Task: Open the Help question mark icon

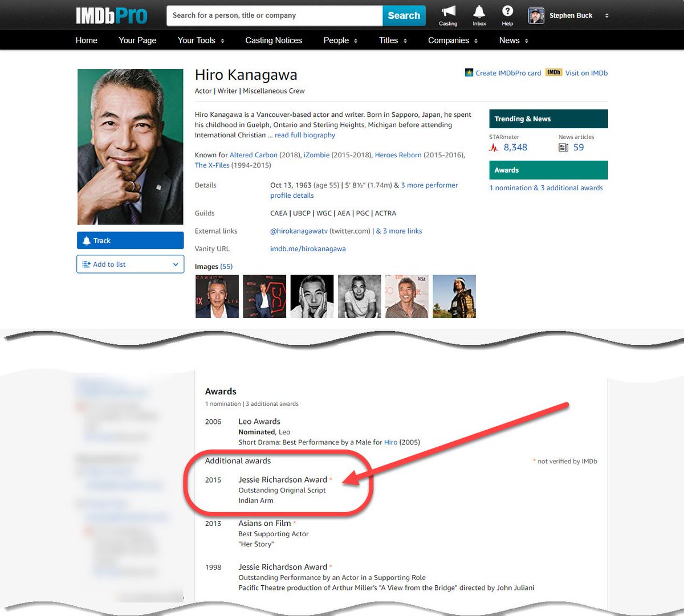Action: click(x=507, y=11)
